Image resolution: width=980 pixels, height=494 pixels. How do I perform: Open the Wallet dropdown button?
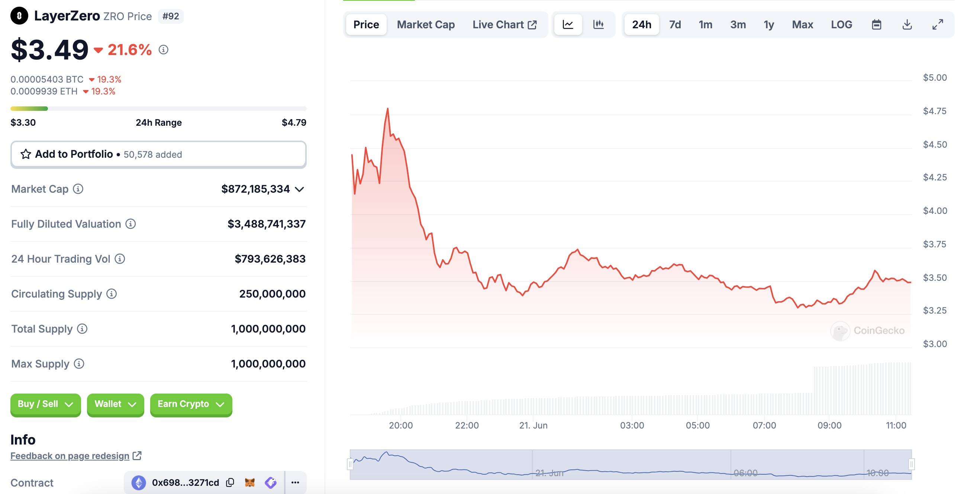pyautogui.click(x=115, y=404)
